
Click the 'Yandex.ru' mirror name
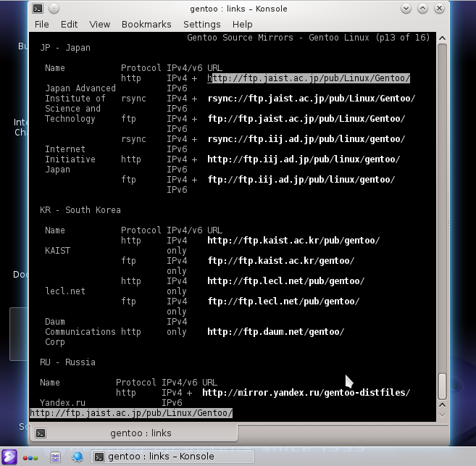pos(62,403)
